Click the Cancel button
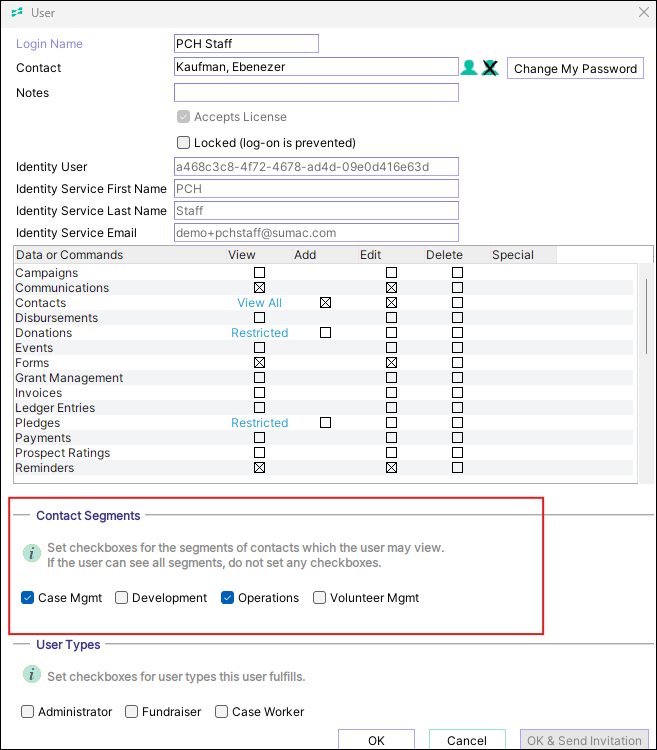 coord(467,739)
